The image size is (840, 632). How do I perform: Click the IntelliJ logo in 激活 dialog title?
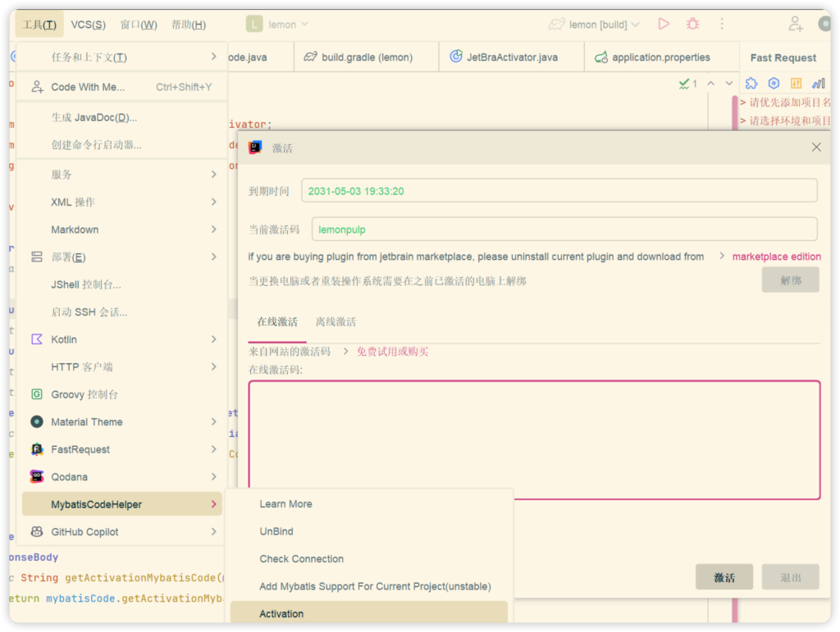pyautogui.click(x=256, y=148)
